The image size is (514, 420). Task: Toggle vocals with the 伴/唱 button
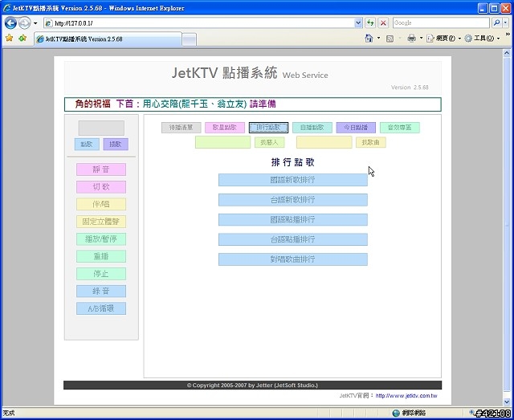[x=101, y=204]
